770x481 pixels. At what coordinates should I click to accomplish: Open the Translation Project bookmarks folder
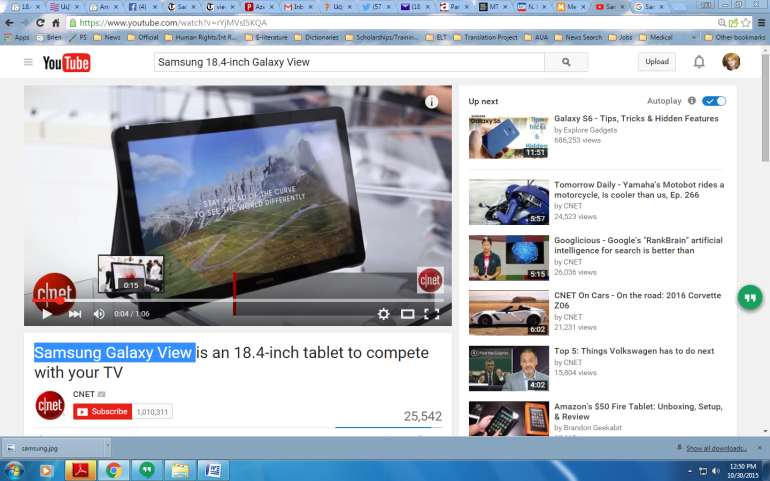(x=485, y=37)
